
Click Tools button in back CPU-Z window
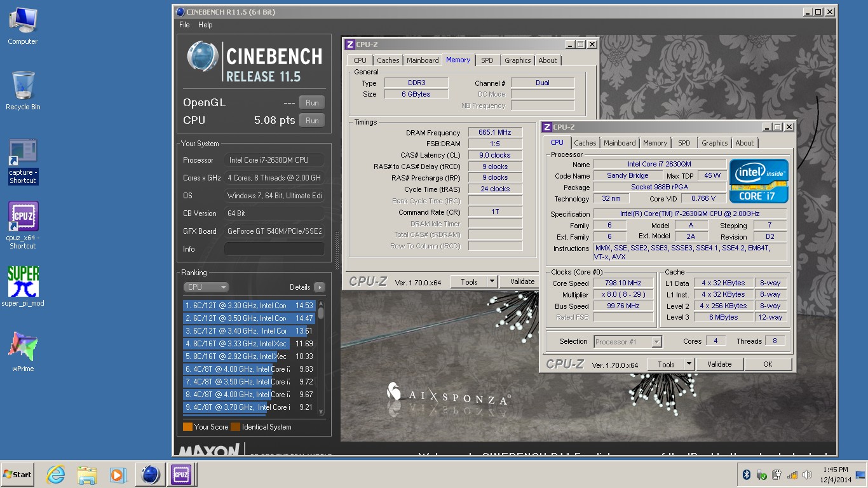pyautogui.click(x=469, y=281)
